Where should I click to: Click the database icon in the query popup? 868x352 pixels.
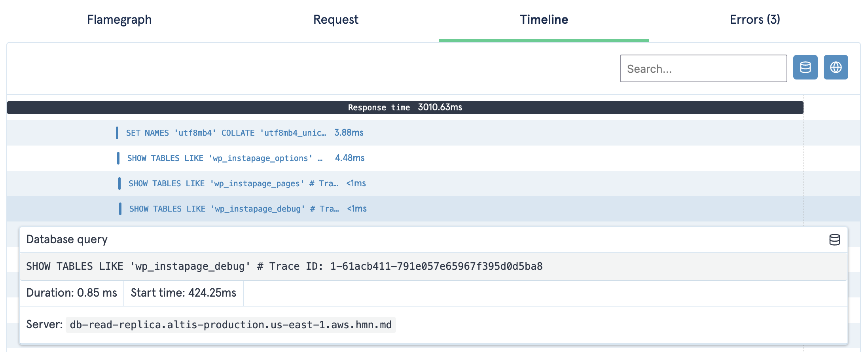(x=835, y=240)
